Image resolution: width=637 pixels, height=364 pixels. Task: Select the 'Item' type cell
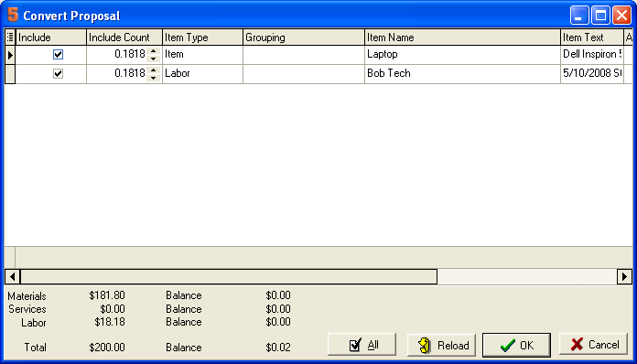tap(202, 54)
